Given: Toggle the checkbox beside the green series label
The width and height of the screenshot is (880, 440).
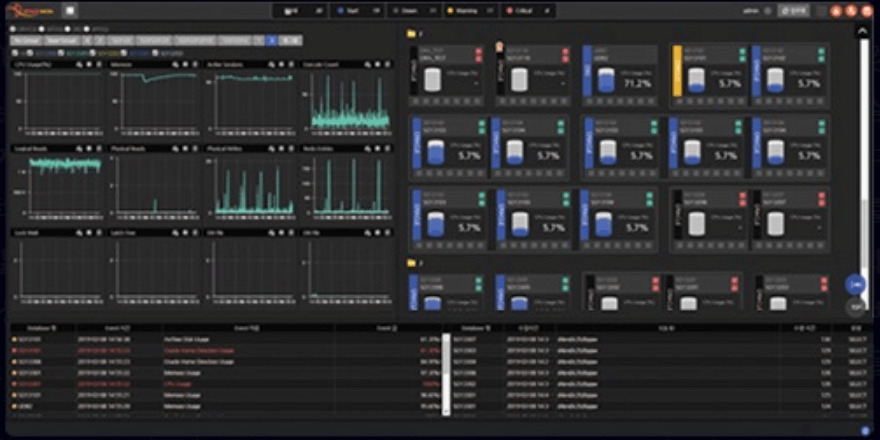Looking at the screenshot, I should coord(62,53).
